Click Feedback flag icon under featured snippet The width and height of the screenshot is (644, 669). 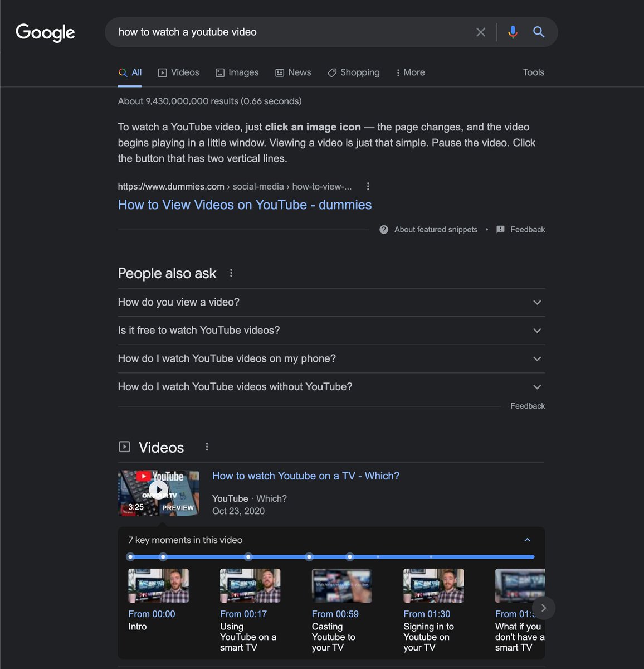click(x=500, y=230)
